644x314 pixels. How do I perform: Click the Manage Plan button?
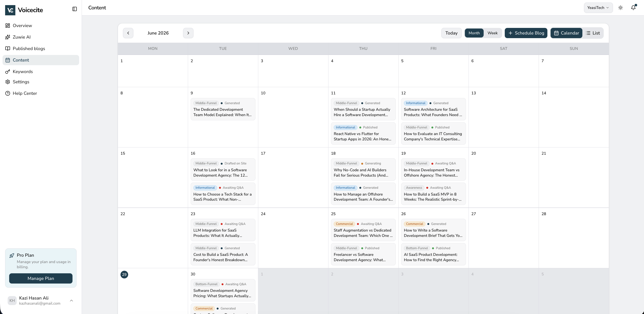[x=41, y=278]
